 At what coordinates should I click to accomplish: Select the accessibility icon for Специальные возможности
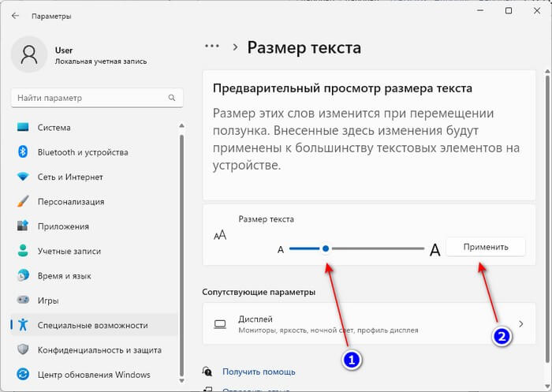23,325
